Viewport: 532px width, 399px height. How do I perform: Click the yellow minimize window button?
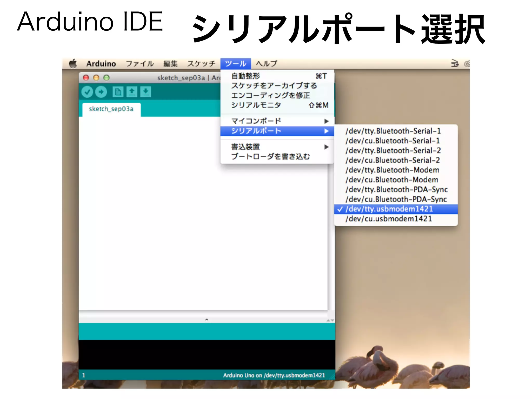point(96,77)
